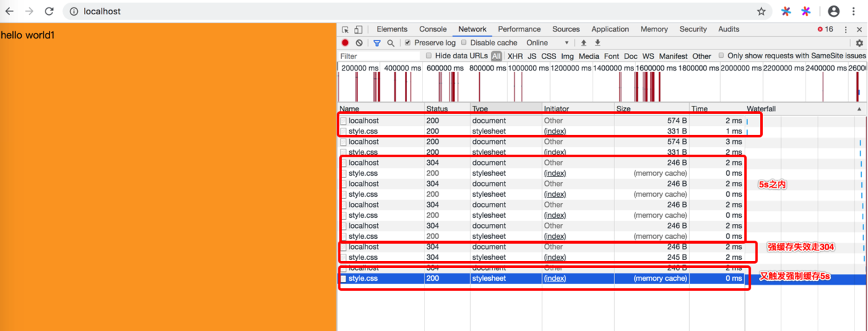Import a HAR file
Image resolution: width=868 pixels, height=331 pixels.
click(583, 43)
